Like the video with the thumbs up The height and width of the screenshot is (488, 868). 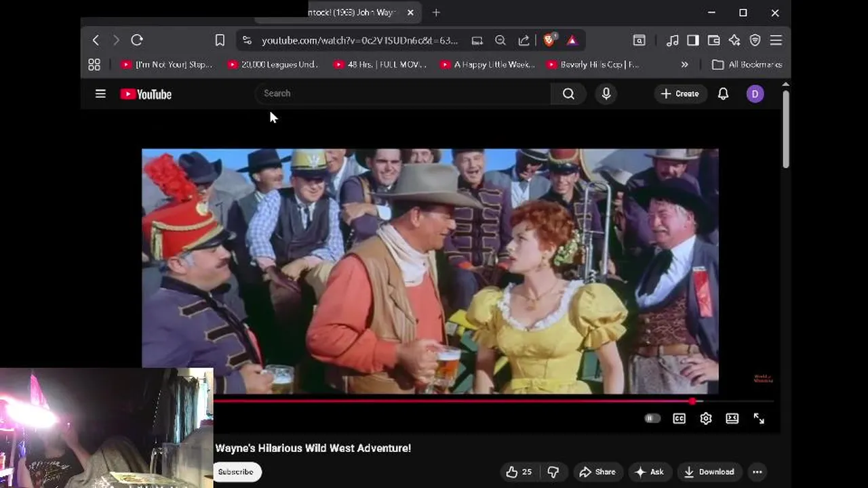coord(519,472)
